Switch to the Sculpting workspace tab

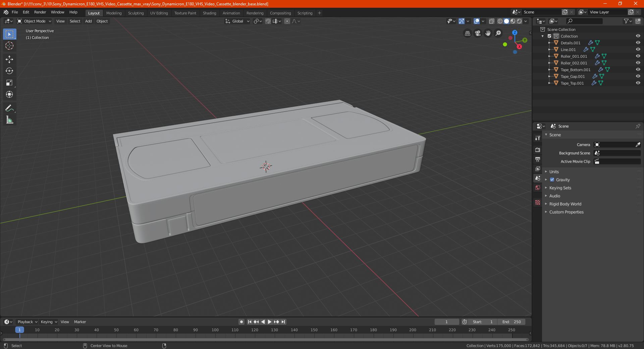click(x=136, y=13)
